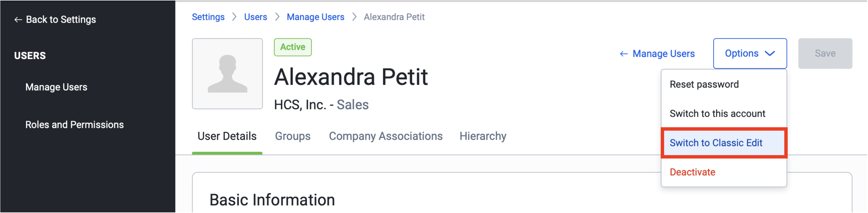Select the User Details tab
The height and width of the screenshot is (213, 868).
[x=227, y=136]
